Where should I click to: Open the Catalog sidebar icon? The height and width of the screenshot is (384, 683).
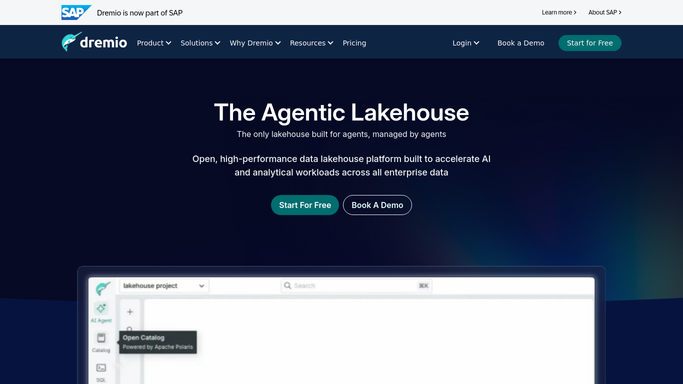point(101,342)
